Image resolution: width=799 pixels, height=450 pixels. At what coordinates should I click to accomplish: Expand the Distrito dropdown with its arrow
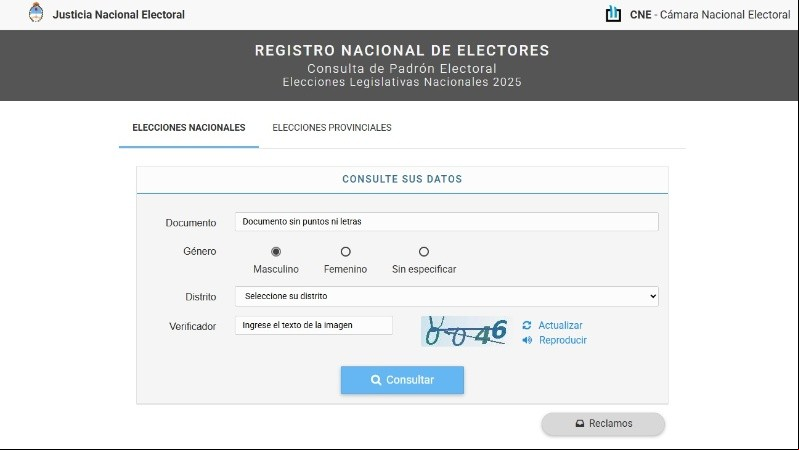[653, 297]
